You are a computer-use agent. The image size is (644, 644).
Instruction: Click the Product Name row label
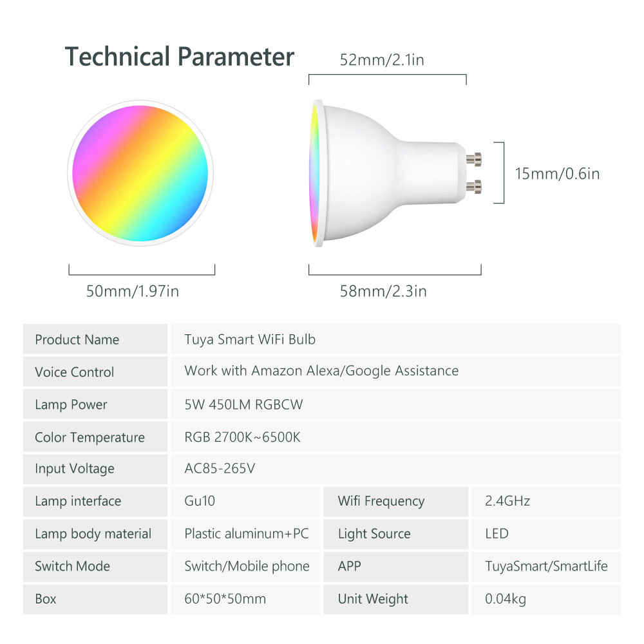tap(77, 339)
